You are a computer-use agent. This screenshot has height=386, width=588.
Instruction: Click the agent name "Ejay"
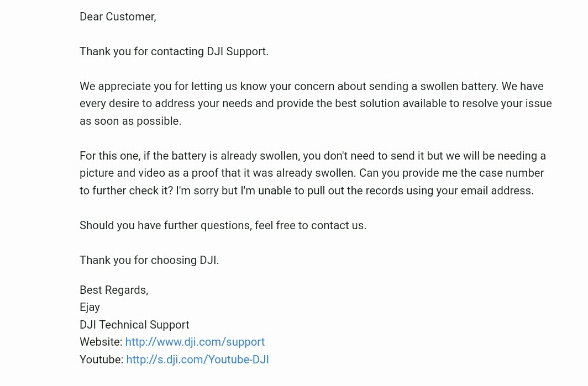tap(90, 307)
